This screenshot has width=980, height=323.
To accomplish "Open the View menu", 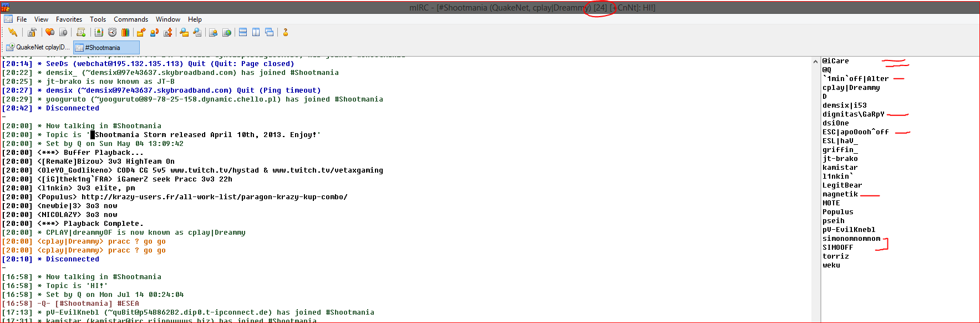I will click(41, 19).
